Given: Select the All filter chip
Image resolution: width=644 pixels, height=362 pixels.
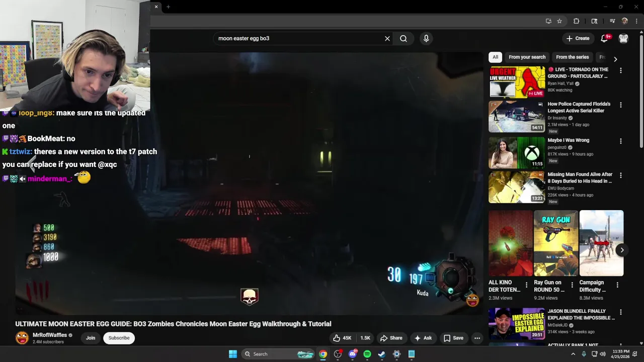Looking at the screenshot, I should pos(495,57).
